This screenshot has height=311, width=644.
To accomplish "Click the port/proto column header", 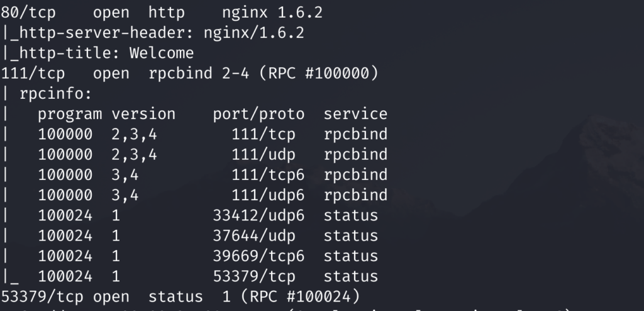I will (x=258, y=115).
